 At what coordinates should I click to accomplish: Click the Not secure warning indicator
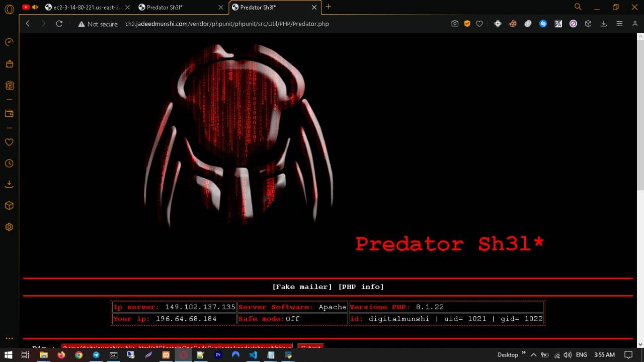[x=98, y=24]
